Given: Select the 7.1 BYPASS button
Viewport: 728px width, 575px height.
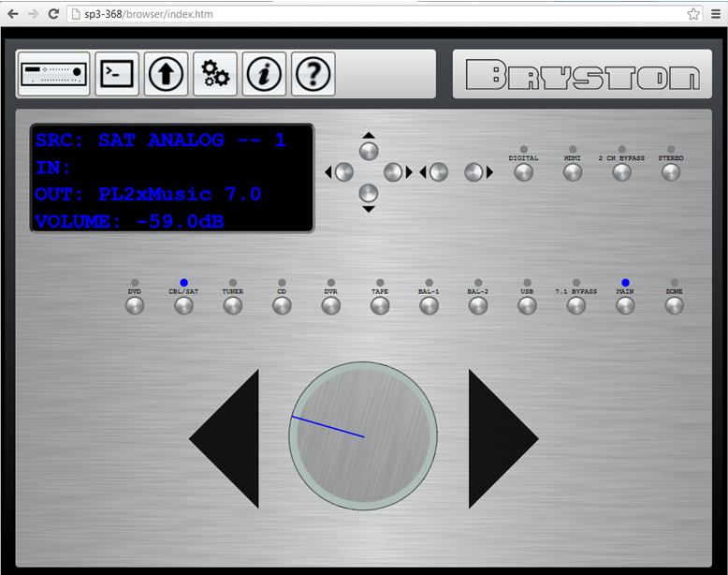Looking at the screenshot, I should (576, 306).
